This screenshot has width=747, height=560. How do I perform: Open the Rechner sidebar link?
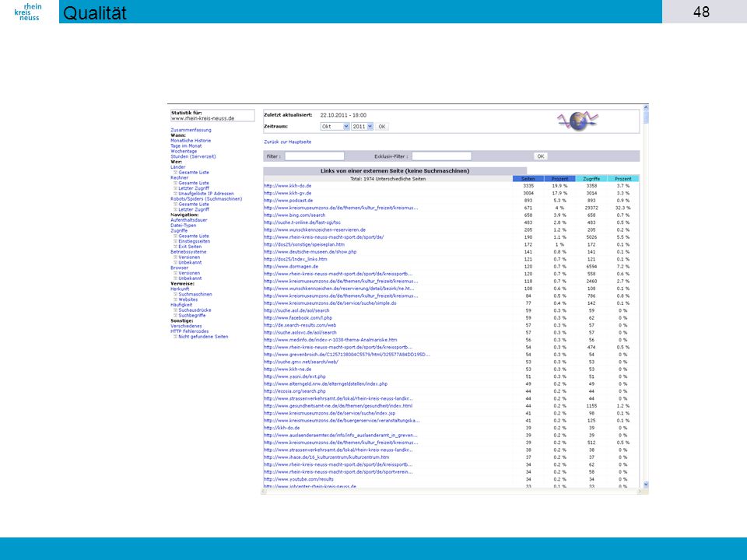(x=179, y=177)
